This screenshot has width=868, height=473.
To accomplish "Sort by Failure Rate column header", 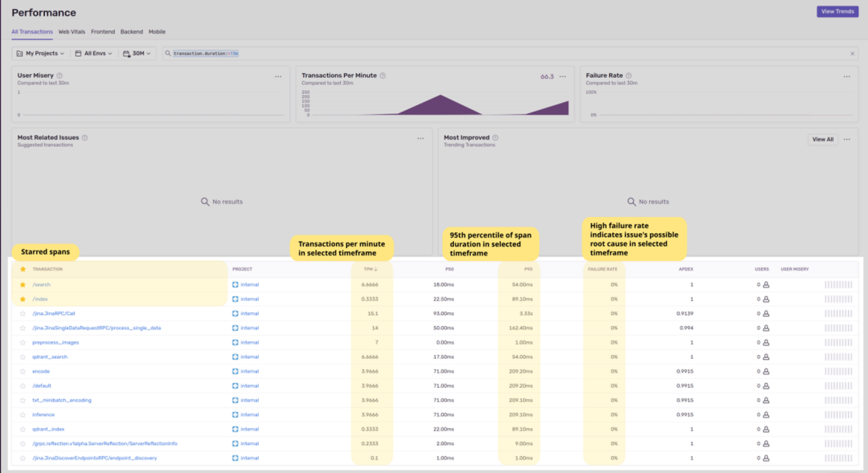I will coord(602,269).
